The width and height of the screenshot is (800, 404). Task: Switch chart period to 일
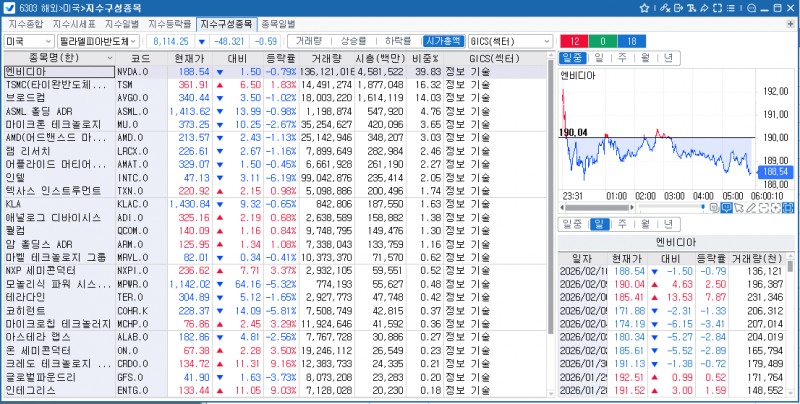point(598,58)
